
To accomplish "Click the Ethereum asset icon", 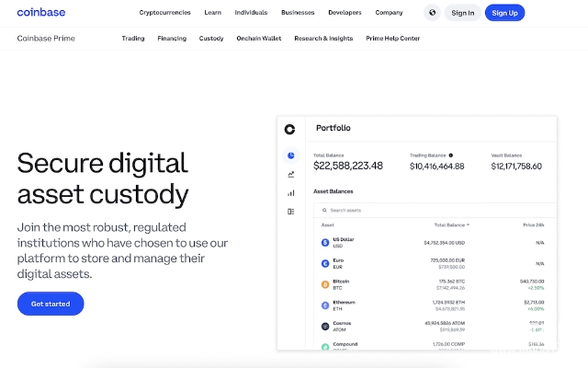I will pyautogui.click(x=325, y=305).
